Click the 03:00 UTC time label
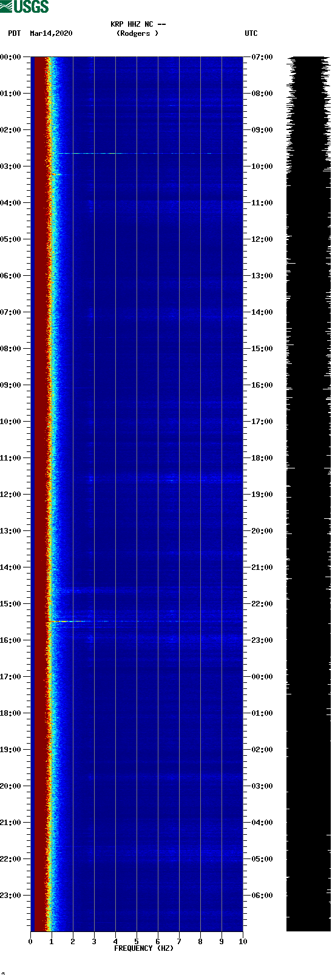This screenshot has width=335, height=980. (x=262, y=786)
